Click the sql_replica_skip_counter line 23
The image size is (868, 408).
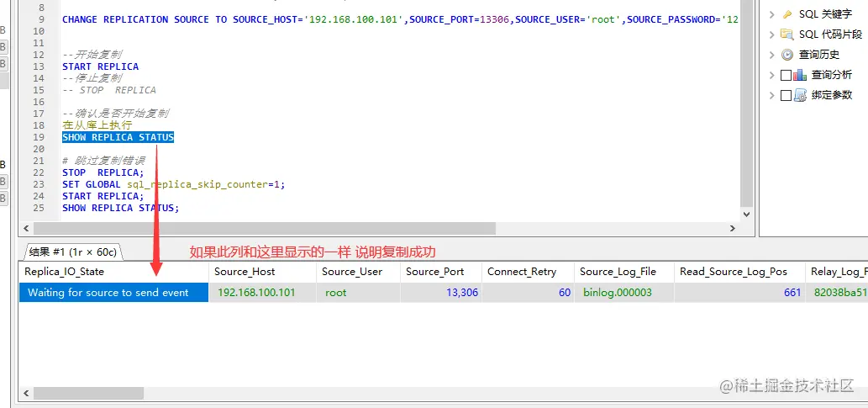tap(174, 184)
